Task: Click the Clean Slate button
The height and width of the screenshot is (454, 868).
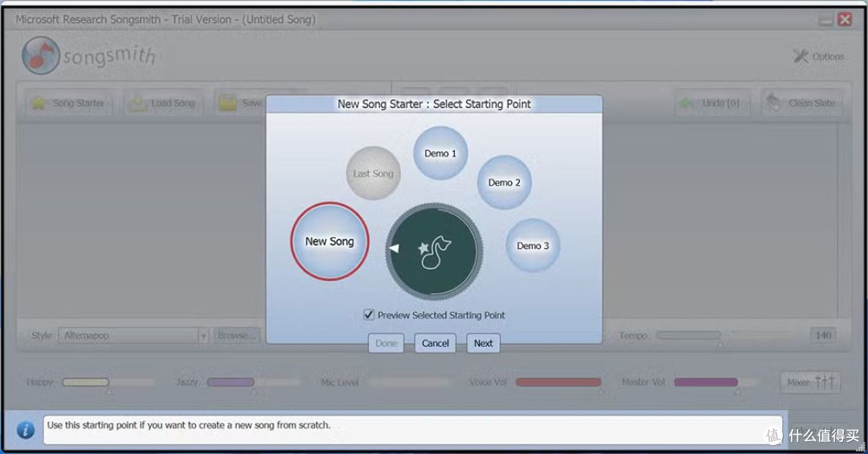Action: click(802, 103)
